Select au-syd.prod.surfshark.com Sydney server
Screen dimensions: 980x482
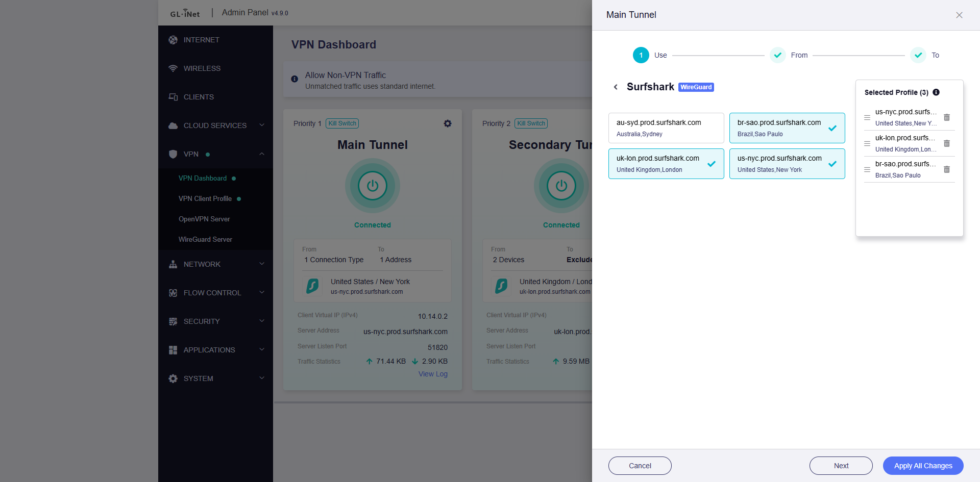(x=666, y=128)
